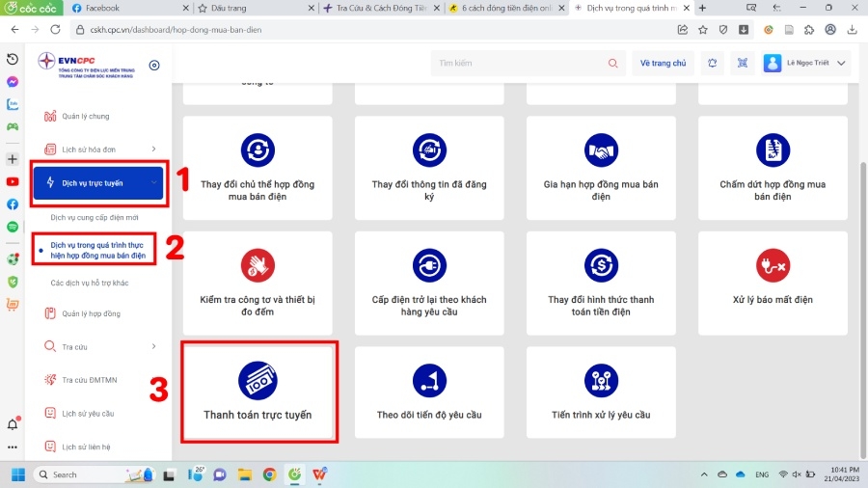Open Theo dõi tiến độ yêu cầu card
868x488 pixels.
pyautogui.click(x=429, y=392)
